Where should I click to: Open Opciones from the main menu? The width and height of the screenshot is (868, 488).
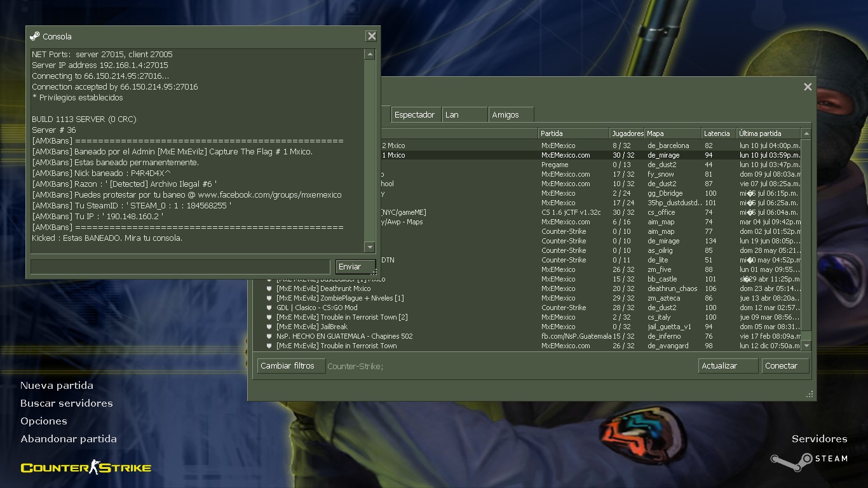(44, 421)
